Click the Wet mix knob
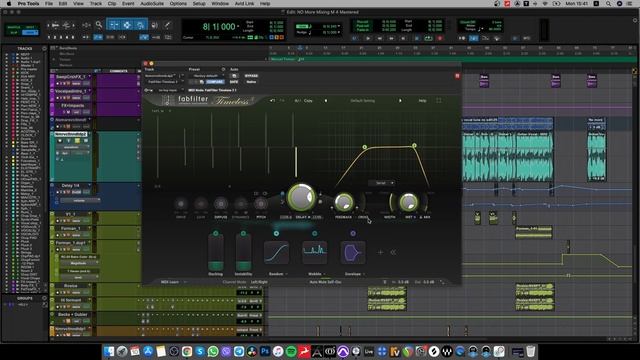This screenshot has width=640, height=360. (x=409, y=202)
